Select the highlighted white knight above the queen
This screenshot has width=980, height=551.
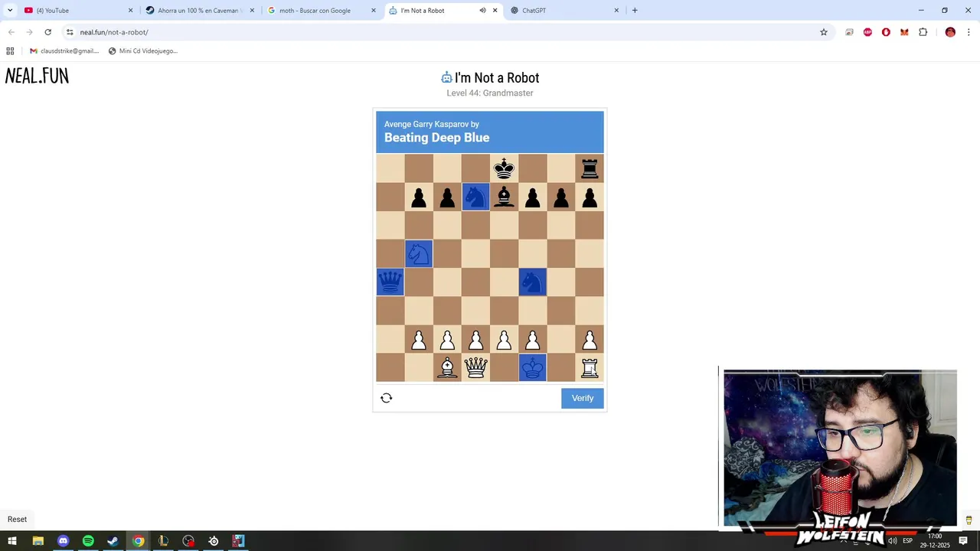[x=419, y=254]
